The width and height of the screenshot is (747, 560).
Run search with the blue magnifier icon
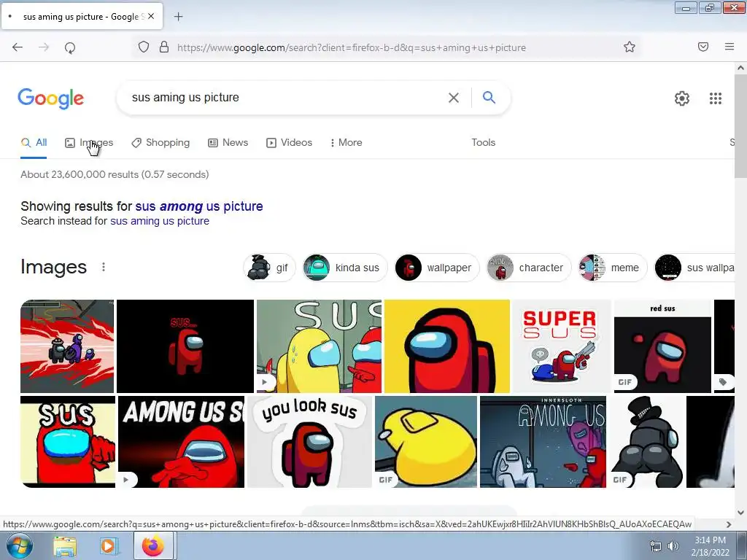[489, 97]
